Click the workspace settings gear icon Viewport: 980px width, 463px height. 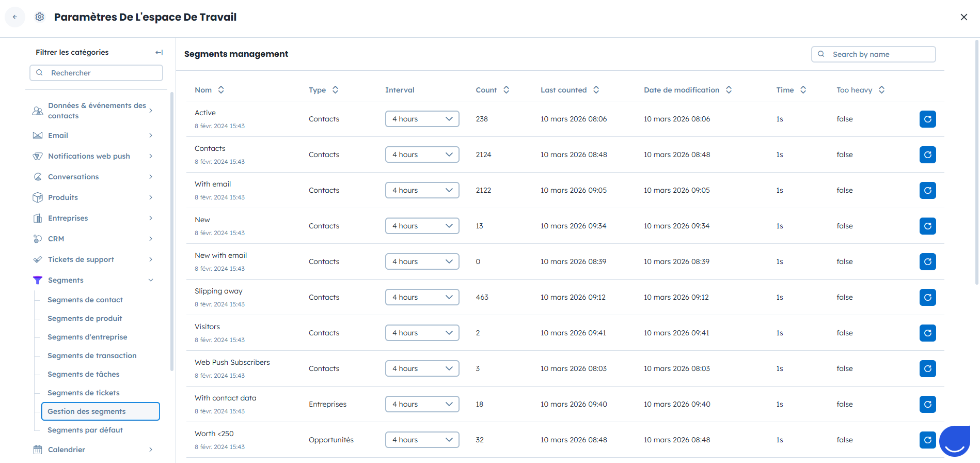pos(40,17)
